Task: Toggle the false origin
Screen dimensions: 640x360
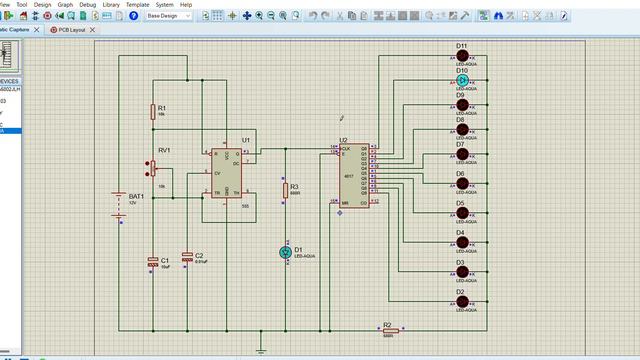Action: [x=232, y=16]
